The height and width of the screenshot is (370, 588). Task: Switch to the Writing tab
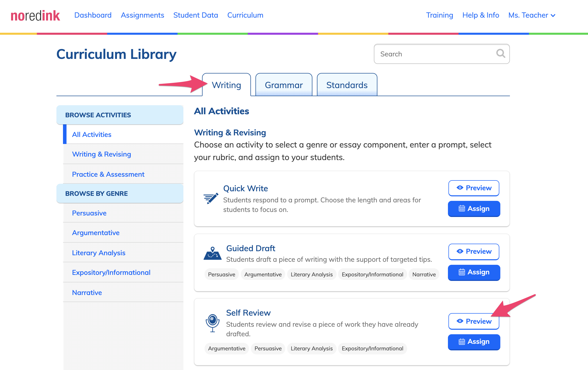226,85
